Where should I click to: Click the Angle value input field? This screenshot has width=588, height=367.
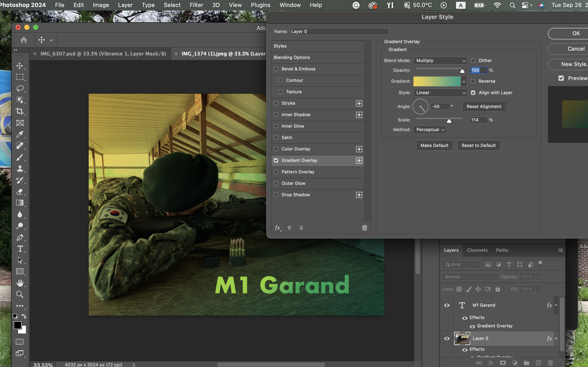pyautogui.click(x=440, y=106)
